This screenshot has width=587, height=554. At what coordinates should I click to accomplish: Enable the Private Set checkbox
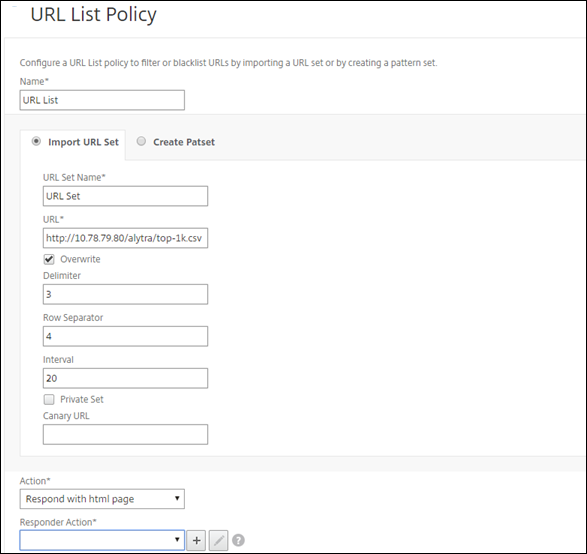click(49, 399)
